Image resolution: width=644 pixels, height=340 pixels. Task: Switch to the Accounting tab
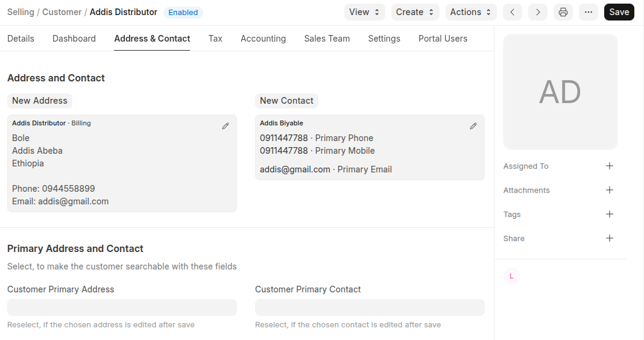pyautogui.click(x=263, y=39)
